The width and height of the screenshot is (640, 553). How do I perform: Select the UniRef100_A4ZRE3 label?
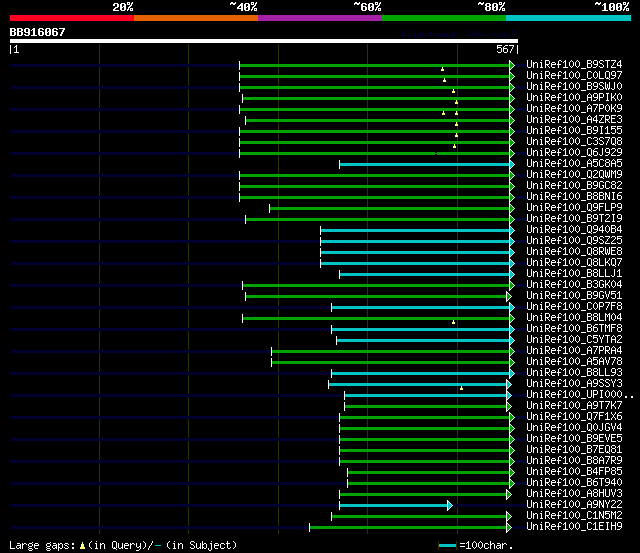click(x=574, y=120)
